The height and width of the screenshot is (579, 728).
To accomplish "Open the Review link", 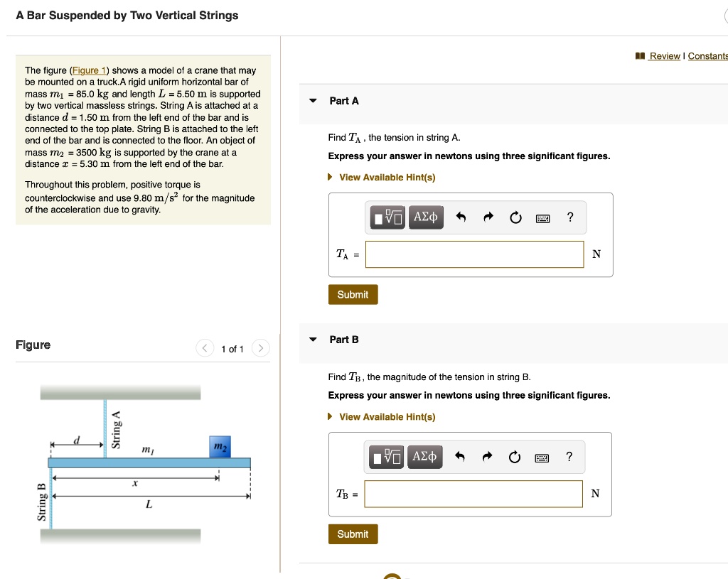I will [664, 56].
